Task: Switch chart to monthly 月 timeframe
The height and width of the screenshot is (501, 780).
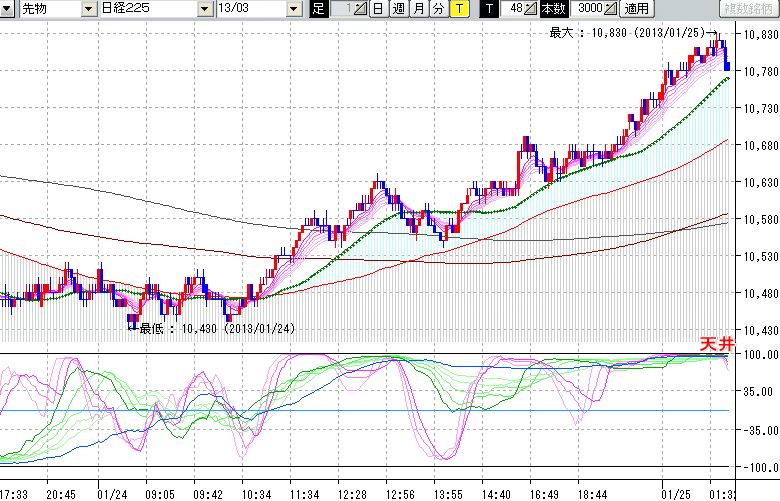Action: [418, 9]
